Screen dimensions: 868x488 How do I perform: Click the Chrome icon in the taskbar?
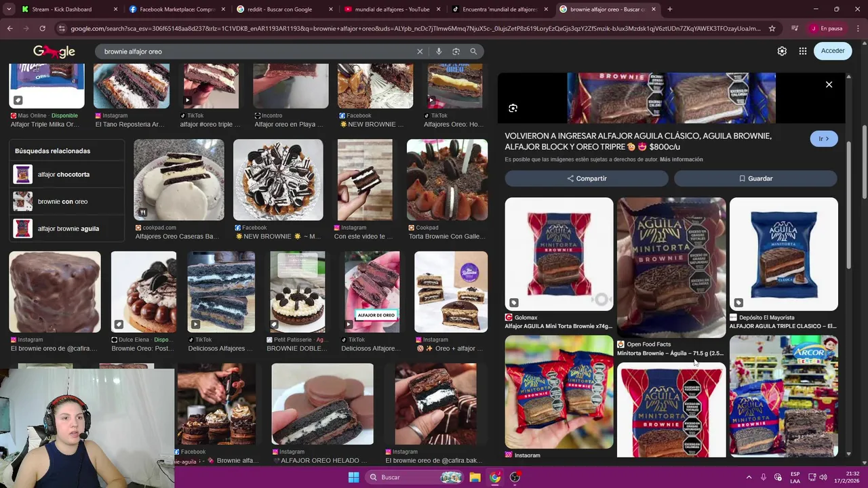[495, 477]
